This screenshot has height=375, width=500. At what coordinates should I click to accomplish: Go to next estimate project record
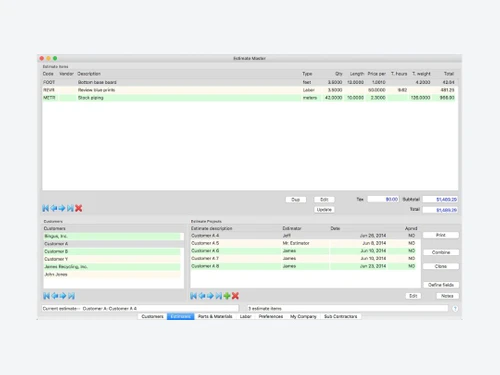point(210,296)
